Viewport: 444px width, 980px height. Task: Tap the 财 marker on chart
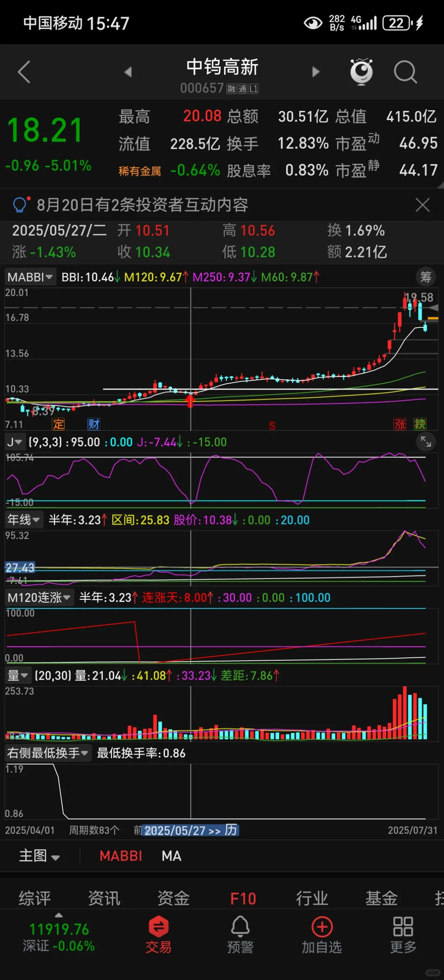[94, 424]
